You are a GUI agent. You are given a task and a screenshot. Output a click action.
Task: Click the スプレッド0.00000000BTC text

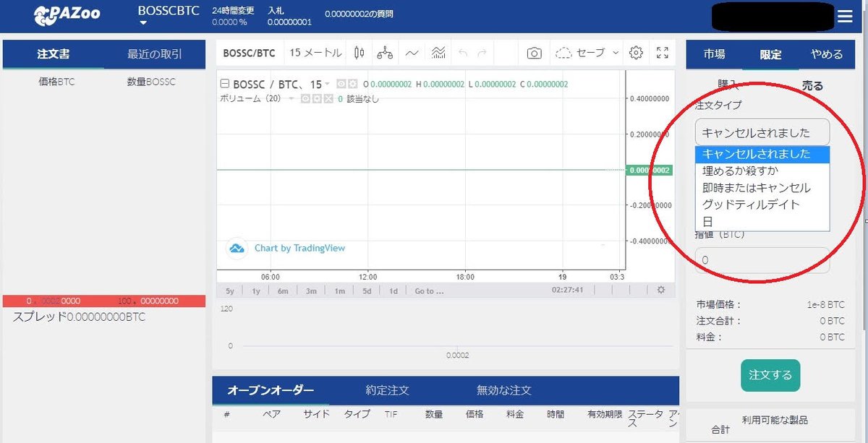79,317
